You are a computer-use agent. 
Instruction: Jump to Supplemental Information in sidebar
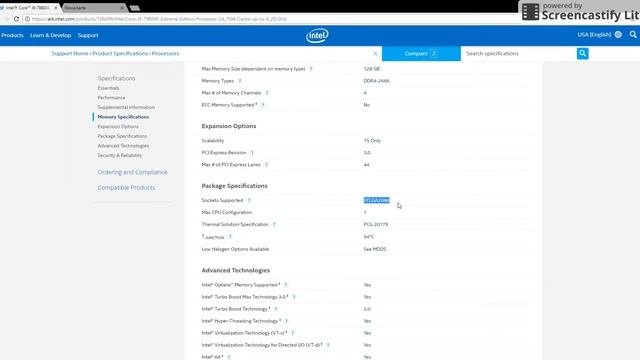[126, 107]
